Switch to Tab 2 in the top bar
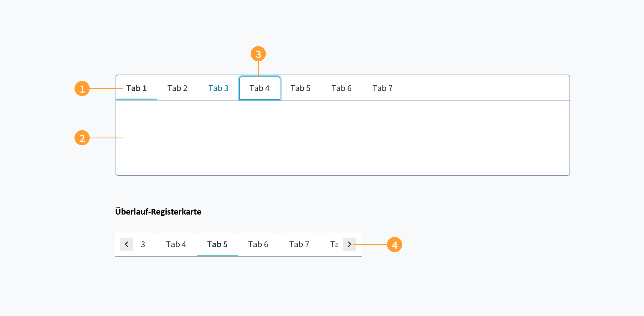The width and height of the screenshot is (644, 316). 177,88
